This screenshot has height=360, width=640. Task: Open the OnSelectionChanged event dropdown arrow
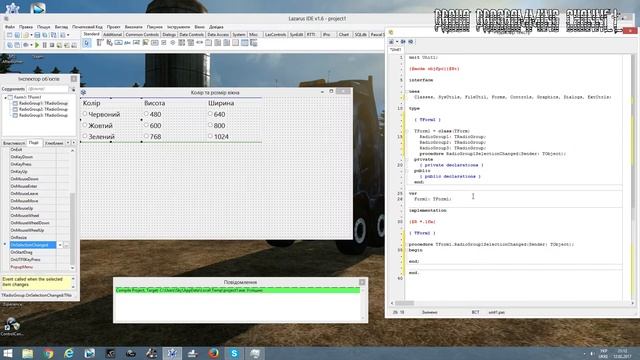pyautogui.click(x=60, y=245)
